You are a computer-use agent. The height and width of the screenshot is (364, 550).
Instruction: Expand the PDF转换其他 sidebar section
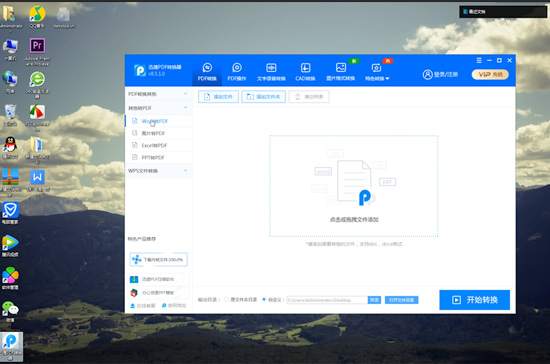click(x=158, y=94)
